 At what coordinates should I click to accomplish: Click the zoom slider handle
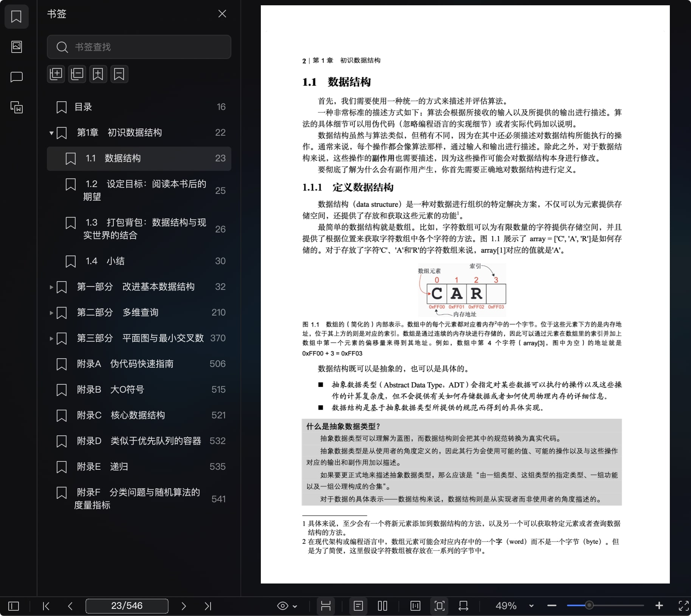[x=589, y=605]
